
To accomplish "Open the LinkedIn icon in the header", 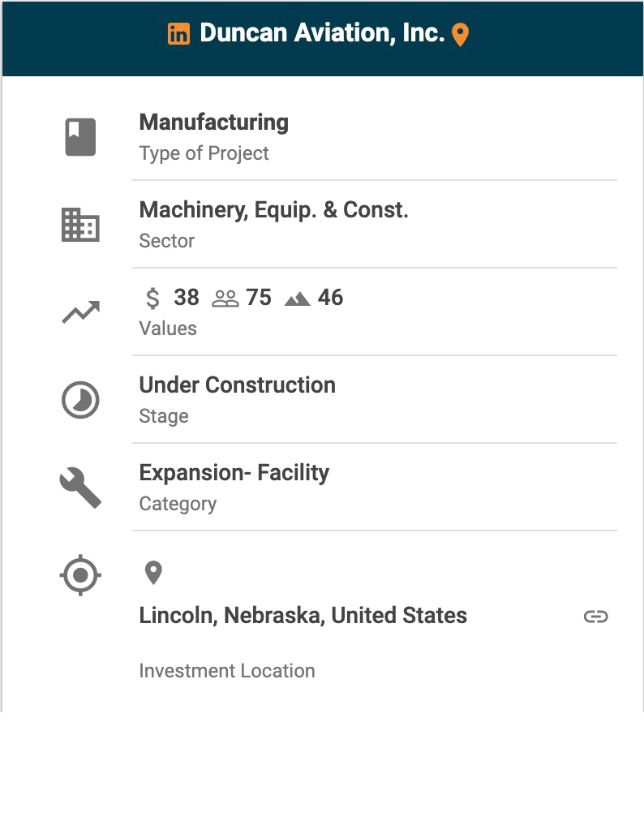I will pyautogui.click(x=178, y=34).
